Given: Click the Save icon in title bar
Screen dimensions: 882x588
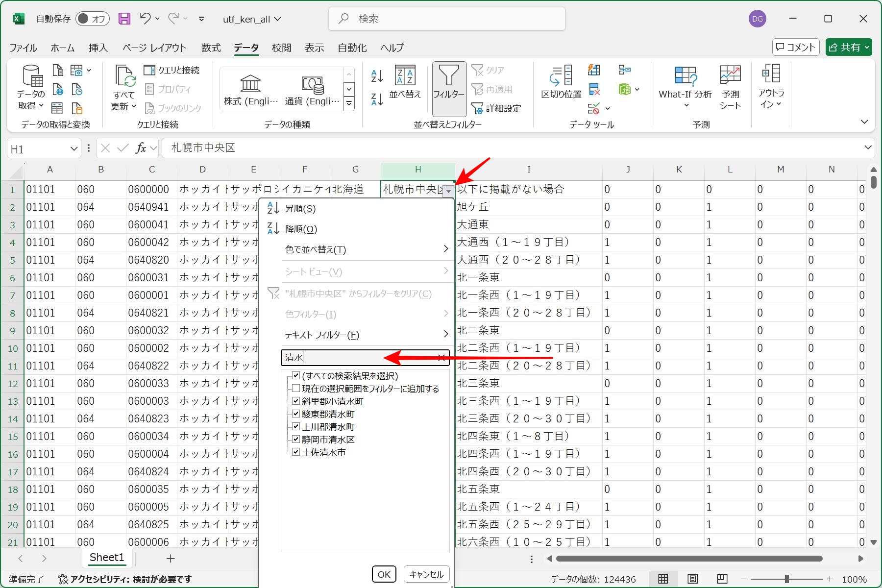Looking at the screenshot, I should pos(124,19).
